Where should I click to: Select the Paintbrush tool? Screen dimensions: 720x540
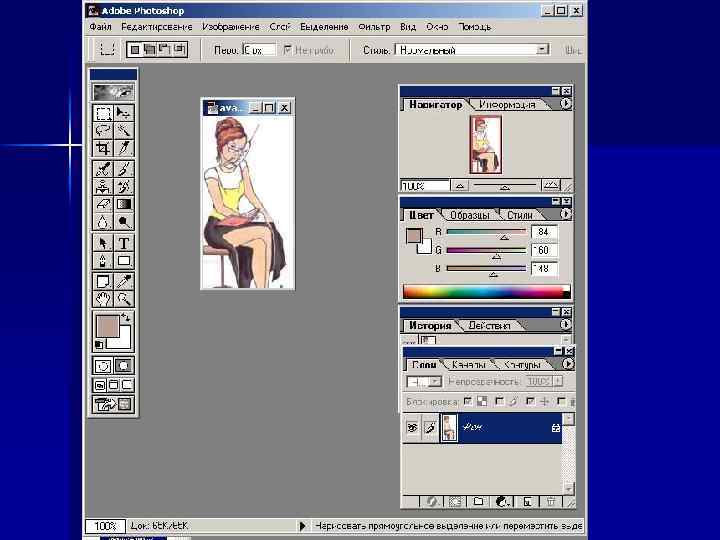(x=123, y=169)
